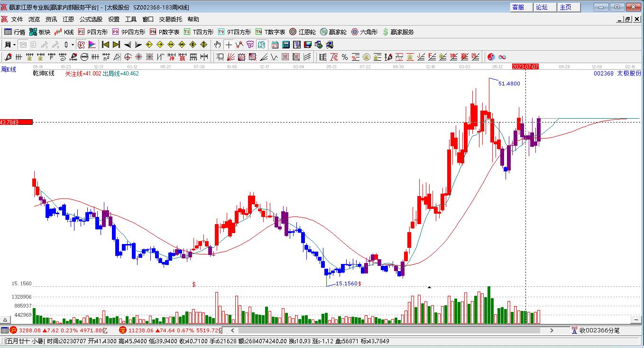The width and height of the screenshot is (644, 348).
Task: Jump to first bar icon
Action: pyautogui.click(x=105, y=45)
